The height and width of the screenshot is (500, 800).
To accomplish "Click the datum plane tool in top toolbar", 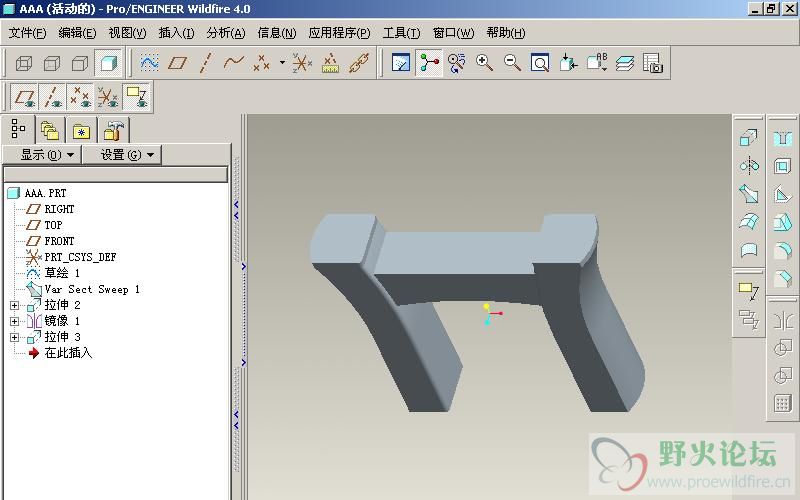I will (x=177, y=63).
